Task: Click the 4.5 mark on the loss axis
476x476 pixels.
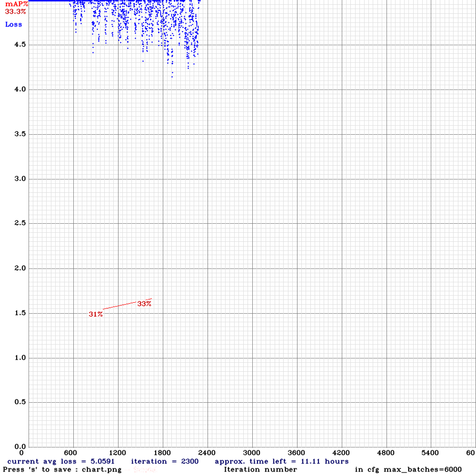Action: point(20,45)
